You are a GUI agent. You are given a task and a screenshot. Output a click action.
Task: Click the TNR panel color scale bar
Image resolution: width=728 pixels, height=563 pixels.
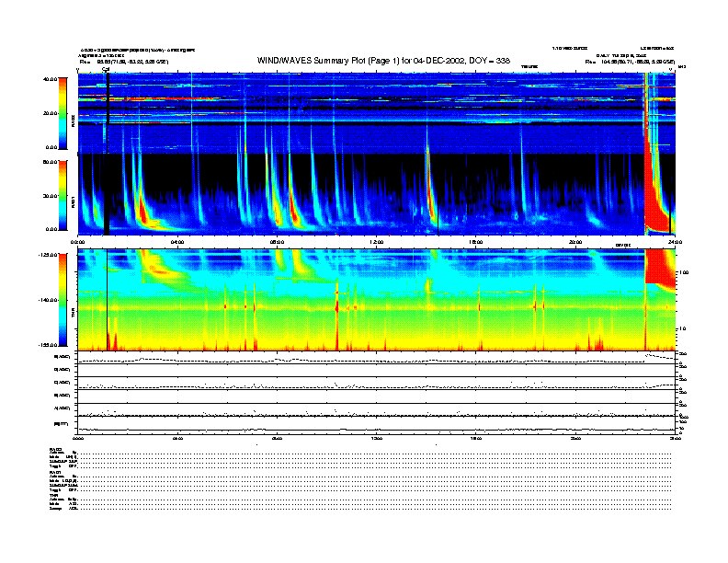pos(63,300)
